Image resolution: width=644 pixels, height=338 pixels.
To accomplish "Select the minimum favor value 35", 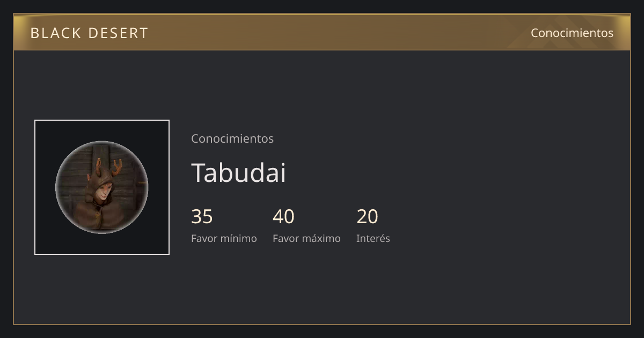I will click(202, 217).
